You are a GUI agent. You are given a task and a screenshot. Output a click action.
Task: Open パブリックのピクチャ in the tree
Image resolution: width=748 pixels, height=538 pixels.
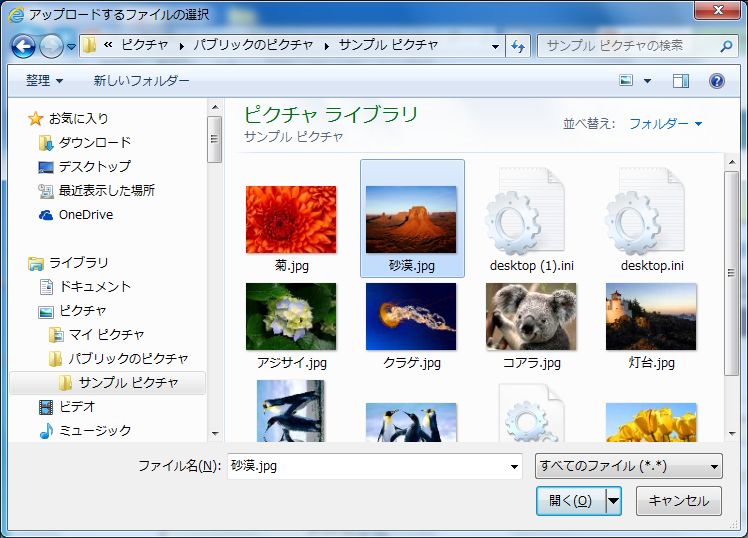coord(128,358)
